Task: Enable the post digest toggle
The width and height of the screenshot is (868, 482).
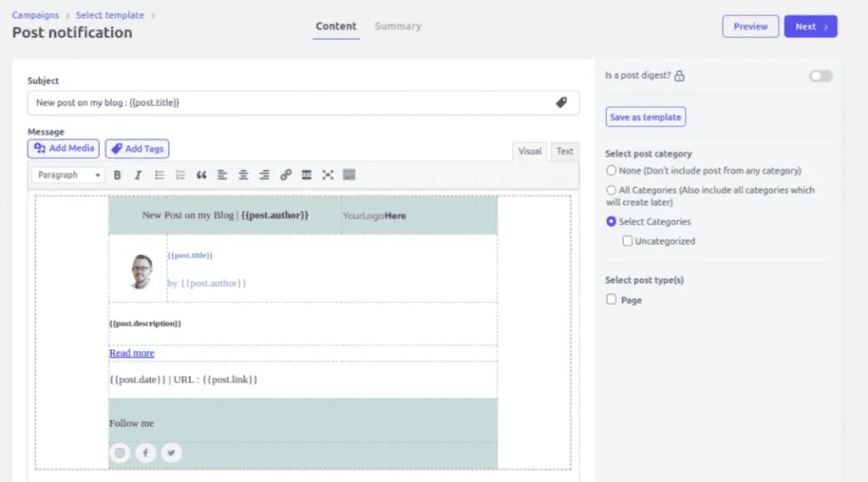Action: pos(821,75)
